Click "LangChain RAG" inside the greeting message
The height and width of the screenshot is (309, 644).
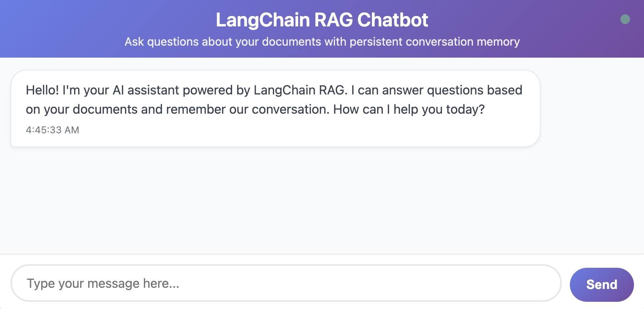(299, 90)
